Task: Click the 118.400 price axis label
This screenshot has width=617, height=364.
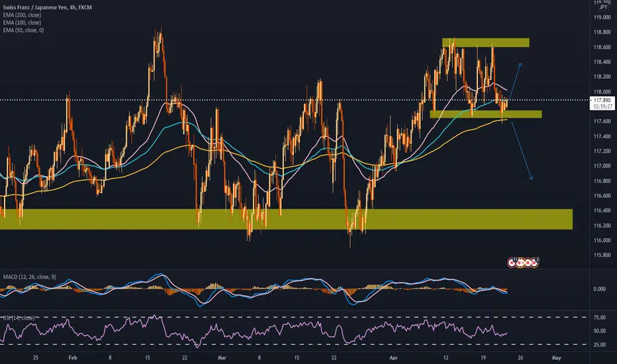Action: (x=602, y=62)
